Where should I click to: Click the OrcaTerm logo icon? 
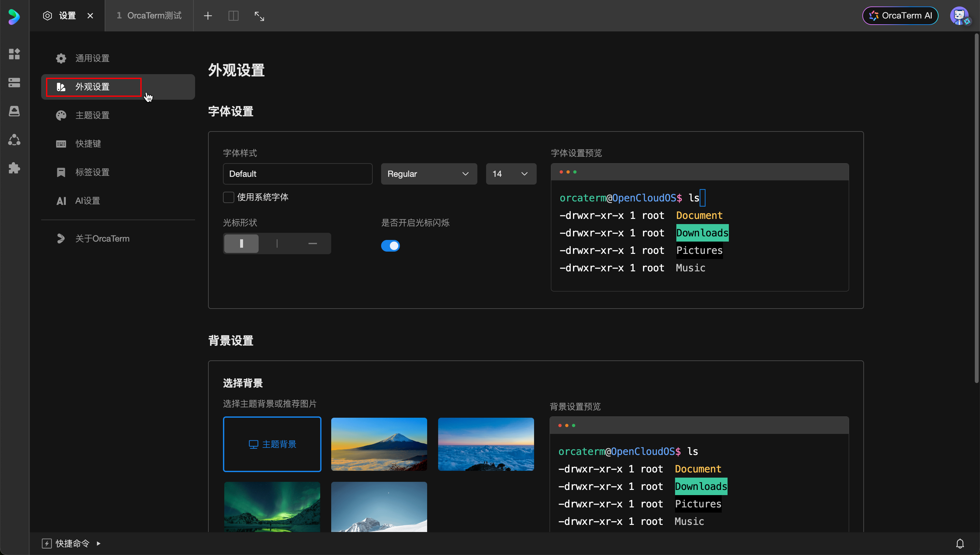14,17
